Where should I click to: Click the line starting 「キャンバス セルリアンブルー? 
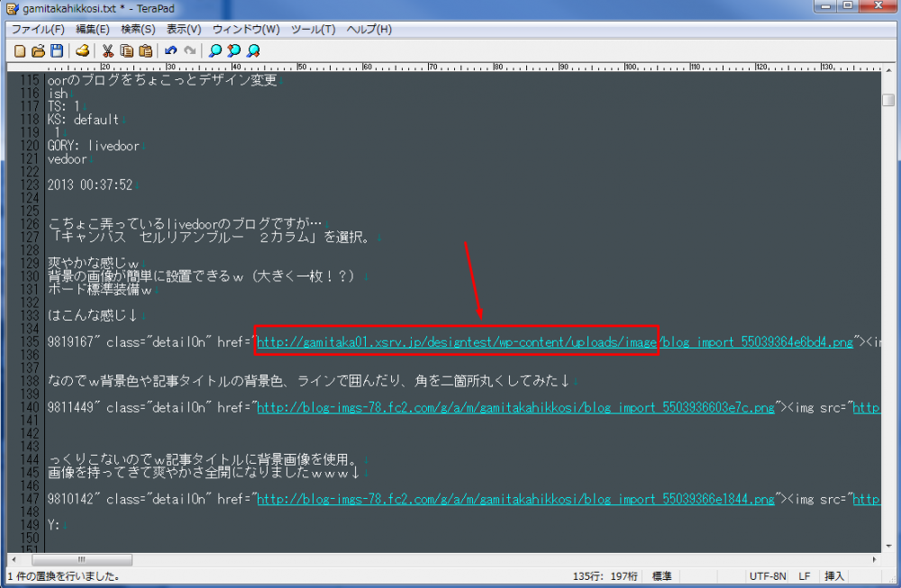tap(210, 237)
